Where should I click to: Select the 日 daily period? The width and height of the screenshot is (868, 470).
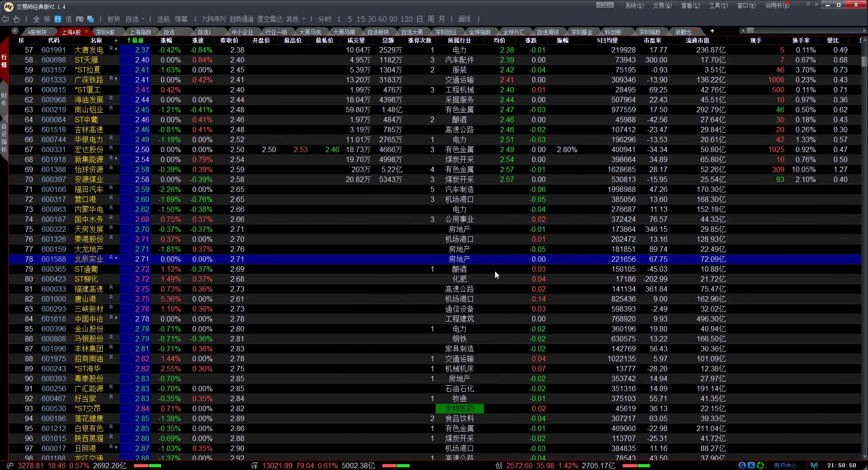(x=420, y=19)
